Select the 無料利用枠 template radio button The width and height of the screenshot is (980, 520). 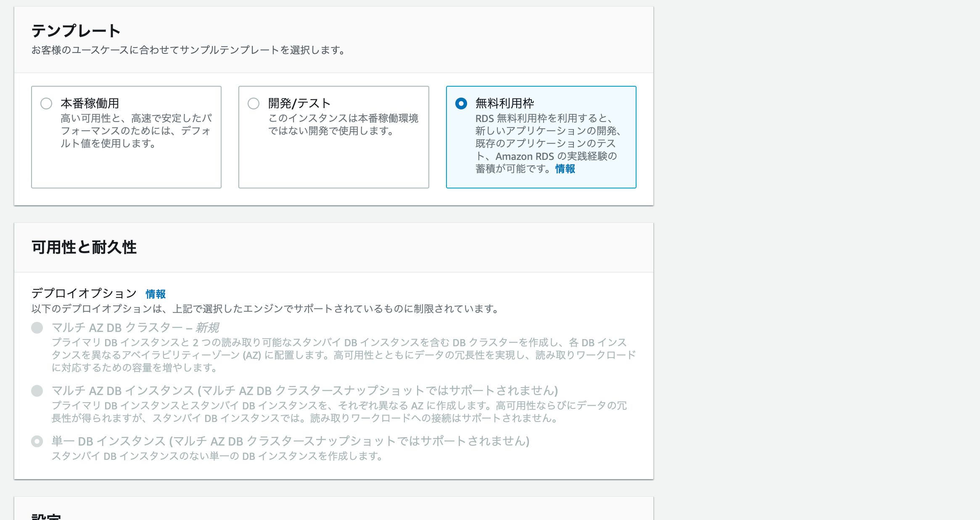pyautogui.click(x=461, y=103)
